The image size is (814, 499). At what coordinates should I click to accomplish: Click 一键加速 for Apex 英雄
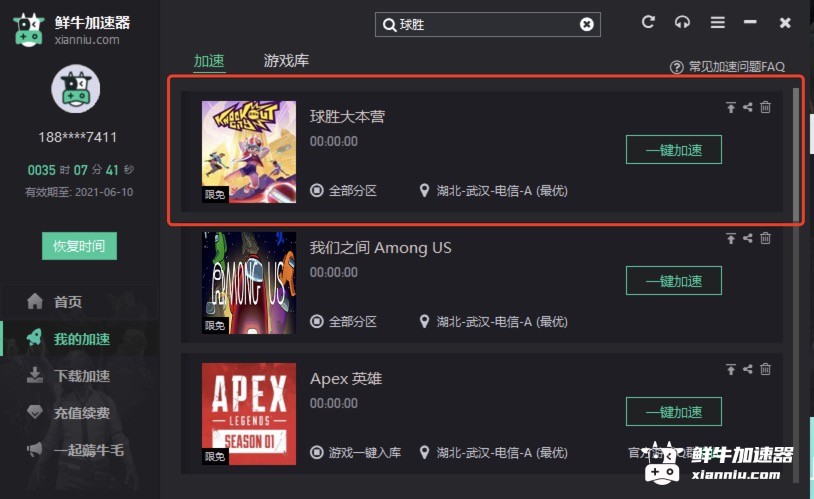tap(674, 411)
